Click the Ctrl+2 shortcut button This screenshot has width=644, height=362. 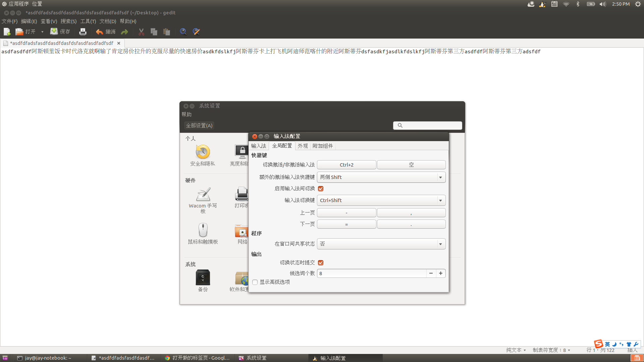346,165
